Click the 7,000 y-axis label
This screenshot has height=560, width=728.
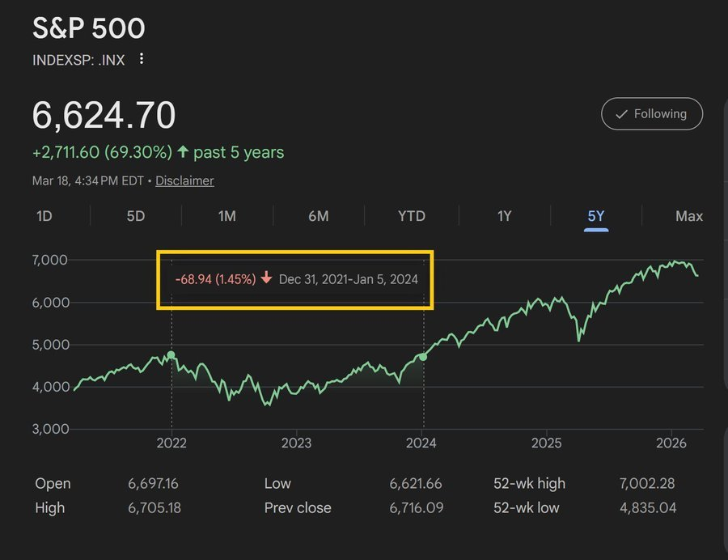tap(49, 260)
